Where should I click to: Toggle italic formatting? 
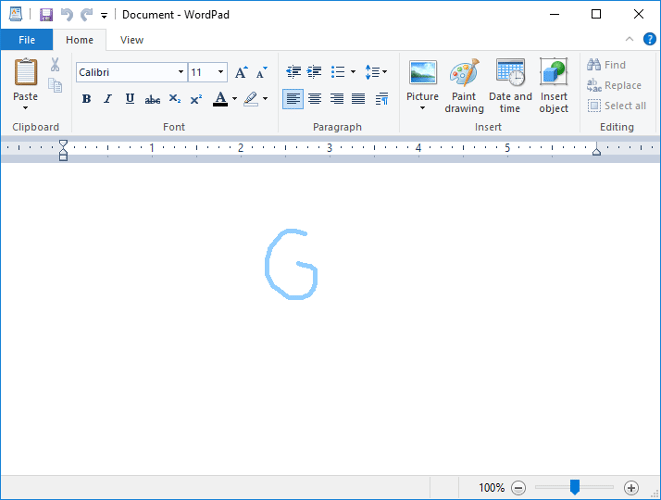pos(108,99)
